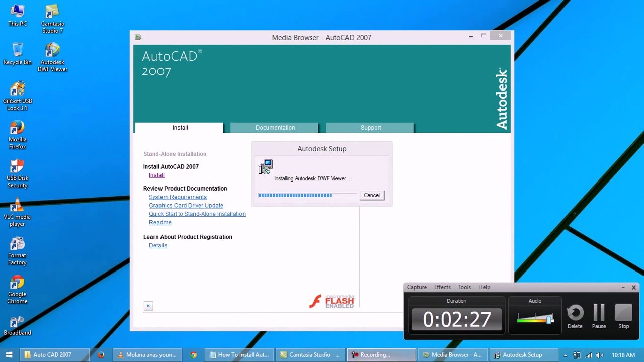Open the Details link for product registration
The width and height of the screenshot is (644, 362).
click(158, 246)
